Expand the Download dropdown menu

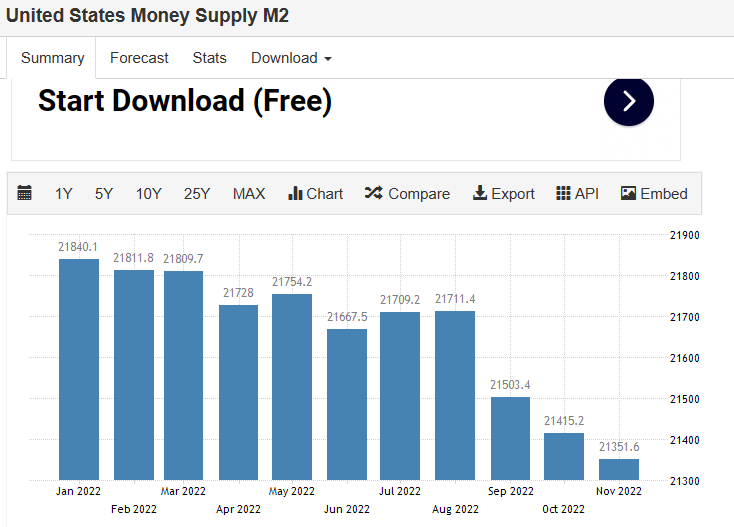pos(291,58)
